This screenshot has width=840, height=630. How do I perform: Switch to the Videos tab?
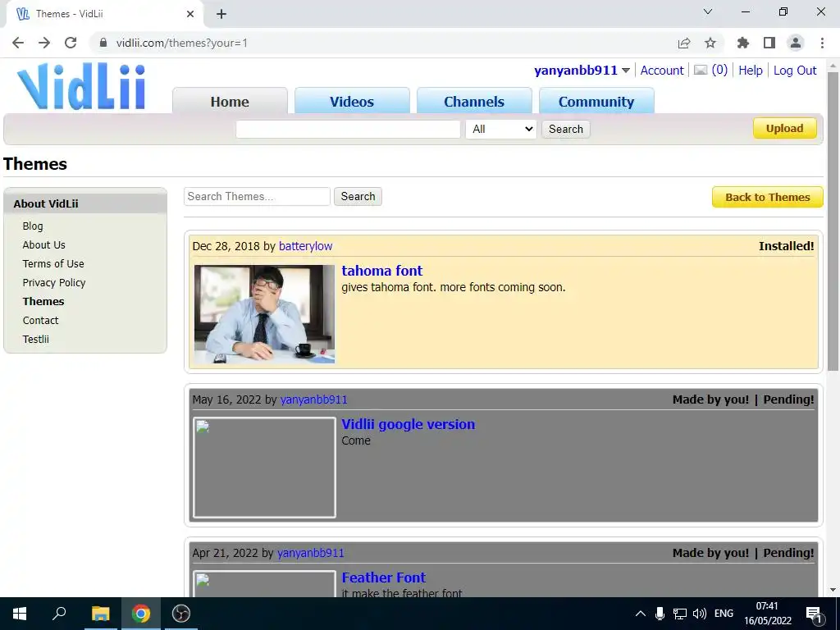pyautogui.click(x=352, y=101)
